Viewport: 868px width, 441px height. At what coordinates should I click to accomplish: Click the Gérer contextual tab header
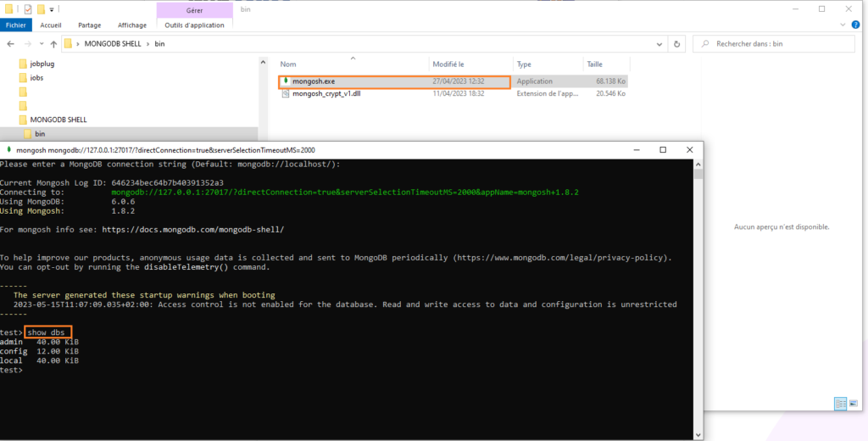(194, 10)
